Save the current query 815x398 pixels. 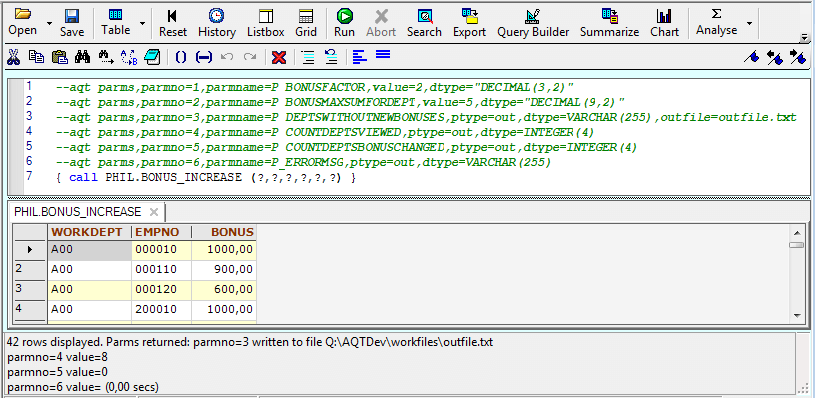pos(72,23)
